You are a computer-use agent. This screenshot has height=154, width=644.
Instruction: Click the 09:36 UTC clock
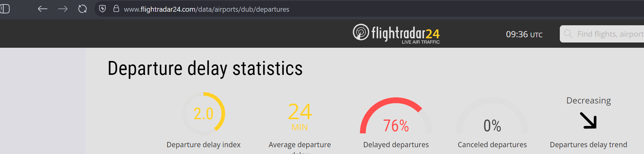coord(524,34)
